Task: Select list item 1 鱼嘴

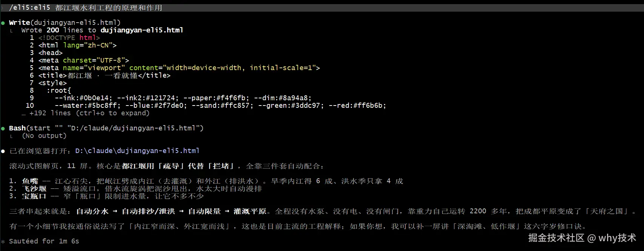Action: (206, 181)
